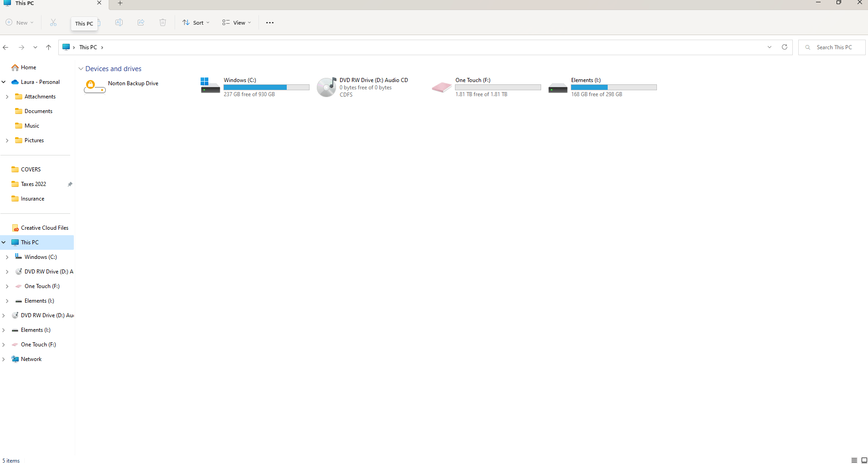Open the Sort dropdown
This screenshot has height=464, width=868.
196,22
